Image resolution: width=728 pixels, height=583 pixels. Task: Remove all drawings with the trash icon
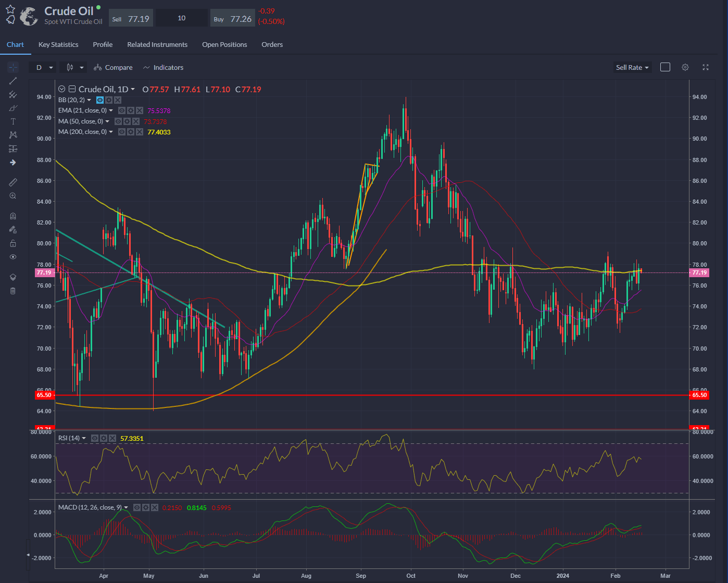[x=13, y=291]
